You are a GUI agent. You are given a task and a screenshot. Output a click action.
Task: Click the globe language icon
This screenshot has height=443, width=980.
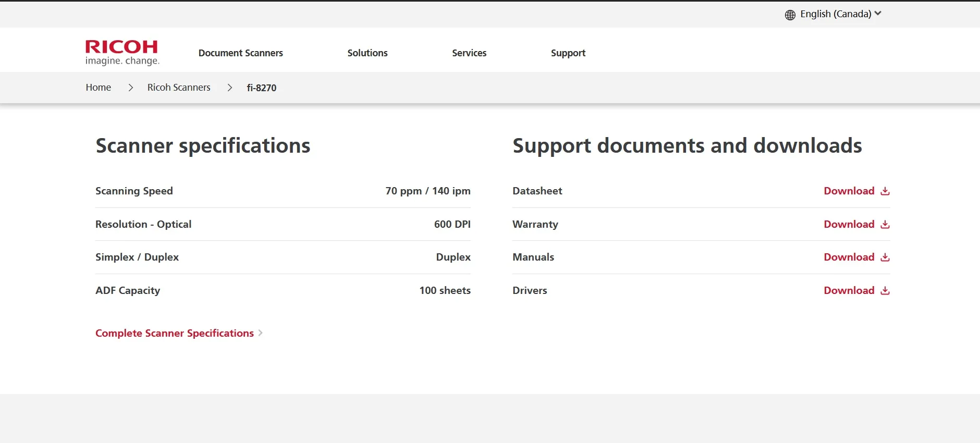tap(790, 15)
